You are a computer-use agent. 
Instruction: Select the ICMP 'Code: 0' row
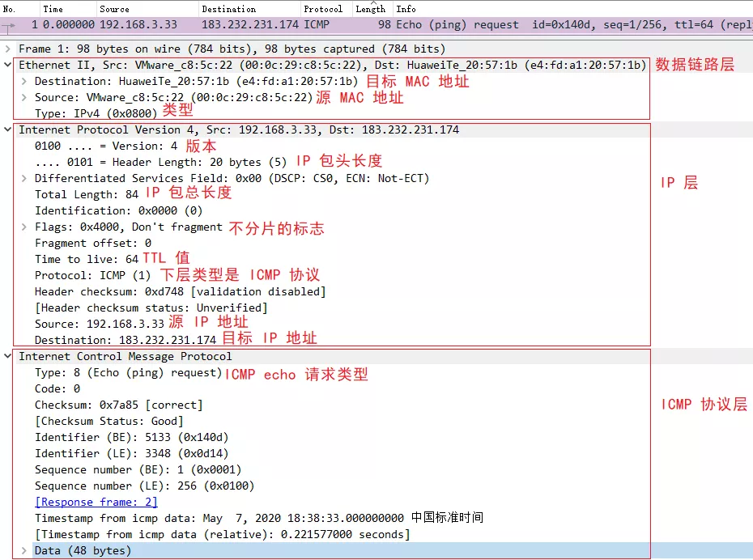click(x=57, y=388)
